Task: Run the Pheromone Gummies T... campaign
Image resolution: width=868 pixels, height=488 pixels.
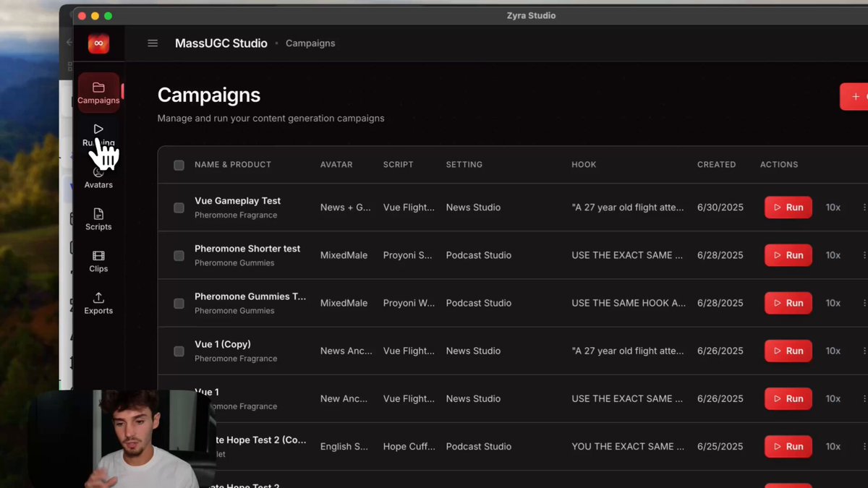Action: coord(788,303)
